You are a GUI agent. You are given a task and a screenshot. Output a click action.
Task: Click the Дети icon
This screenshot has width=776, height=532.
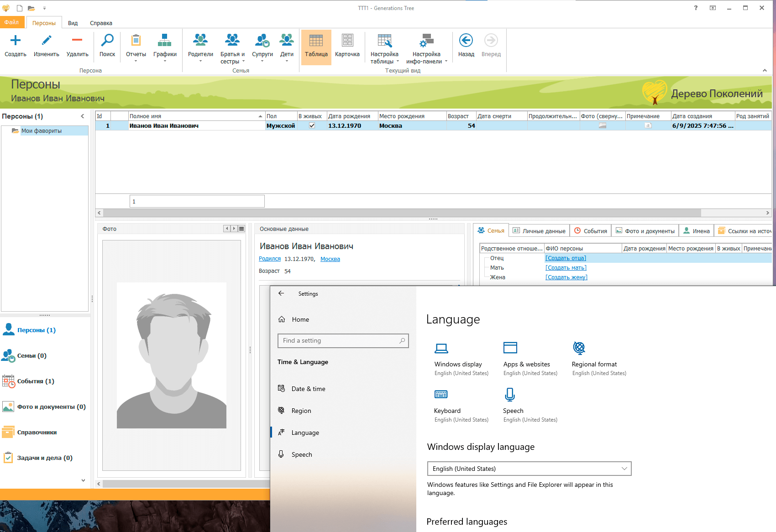(287, 41)
